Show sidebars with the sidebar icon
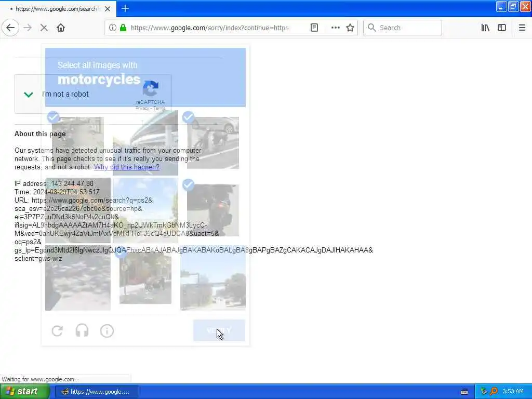Image resolution: width=532 pixels, height=399 pixels. tap(502, 28)
